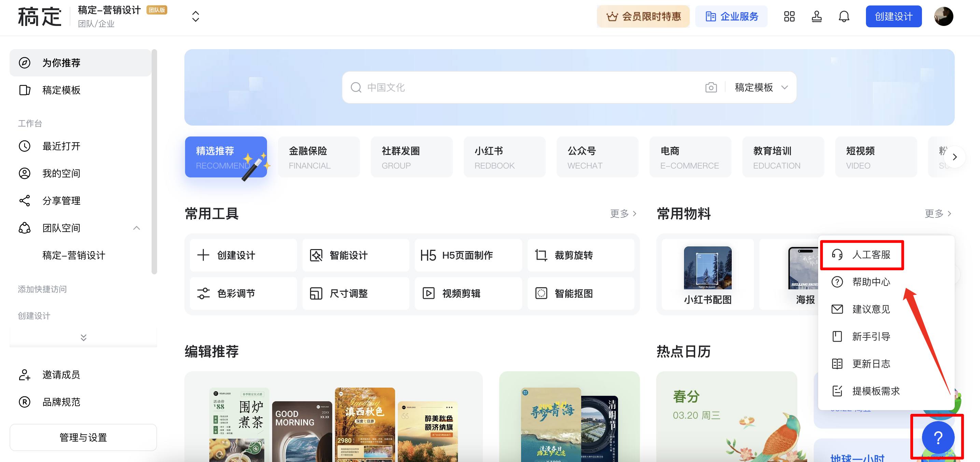Open the 滇西秋色 template thumbnail
This screenshot has width=980, height=462.
pos(364,425)
